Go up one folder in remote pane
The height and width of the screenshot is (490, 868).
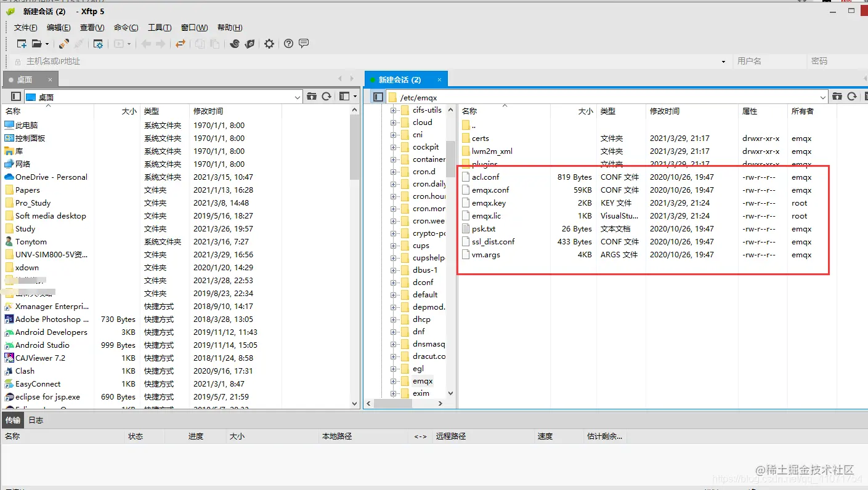pos(837,97)
